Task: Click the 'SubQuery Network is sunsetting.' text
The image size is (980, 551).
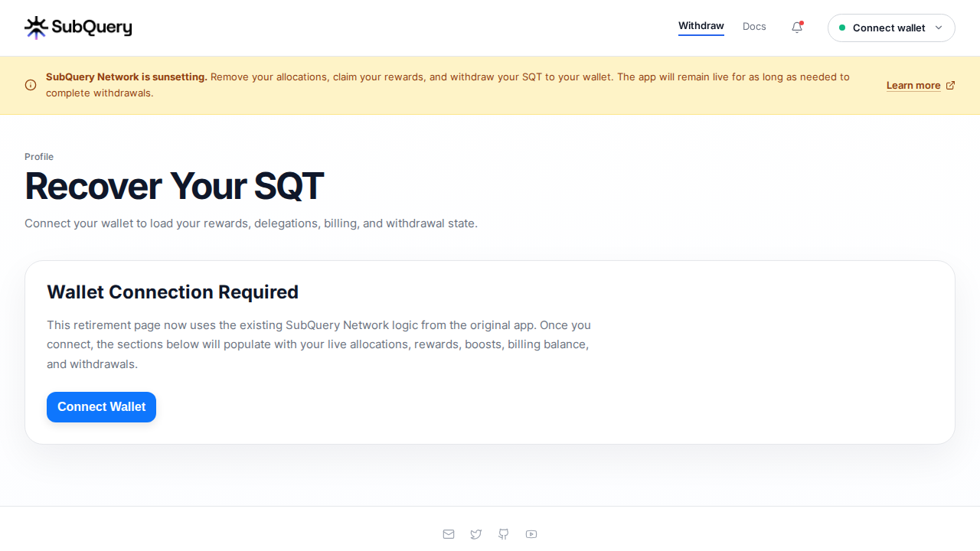Action: (x=126, y=77)
